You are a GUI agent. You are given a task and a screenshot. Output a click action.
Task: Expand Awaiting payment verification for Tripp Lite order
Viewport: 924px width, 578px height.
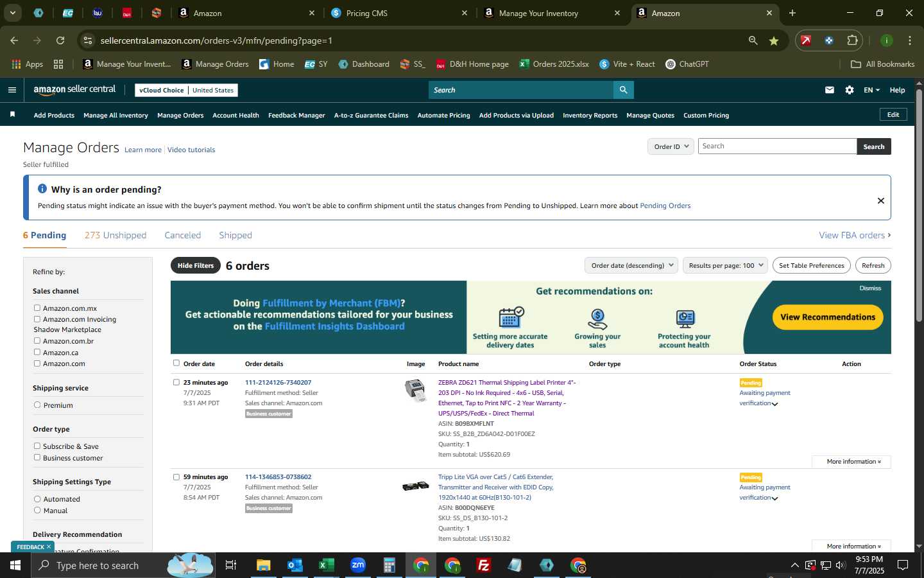click(774, 498)
